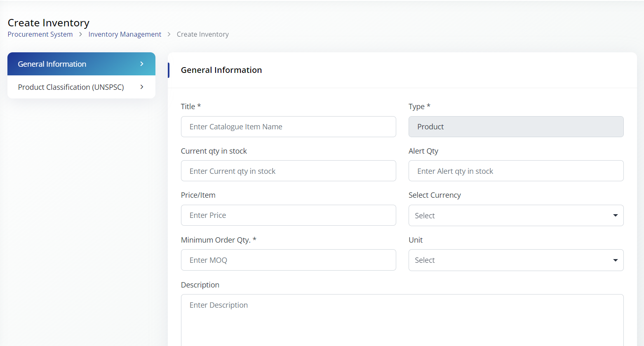Viewport: 644px width, 346px height.
Task: Click the caret arrow in the Unit field
Action: tap(615, 260)
